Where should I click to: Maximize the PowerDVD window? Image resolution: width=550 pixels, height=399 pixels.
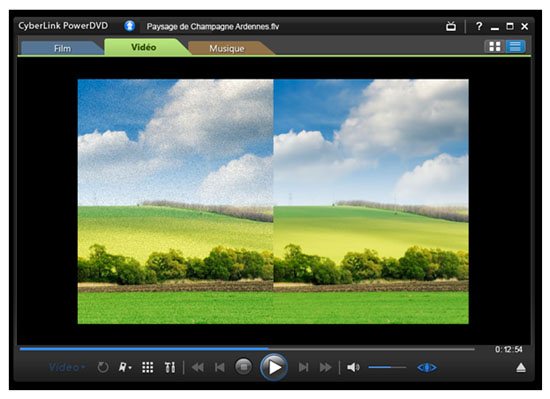tap(510, 26)
